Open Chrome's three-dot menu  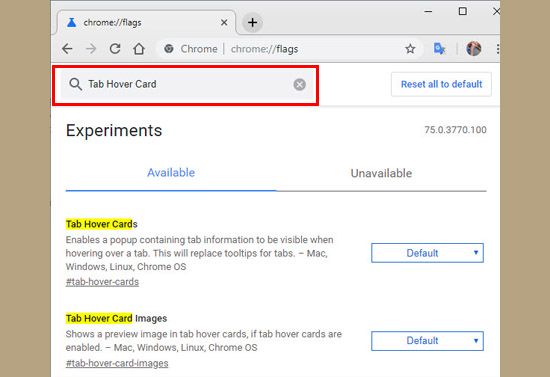[498, 49]
